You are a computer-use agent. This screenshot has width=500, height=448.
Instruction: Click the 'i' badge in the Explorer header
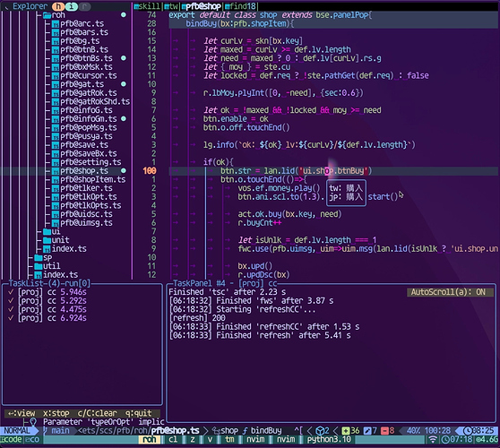pos(72,6)
